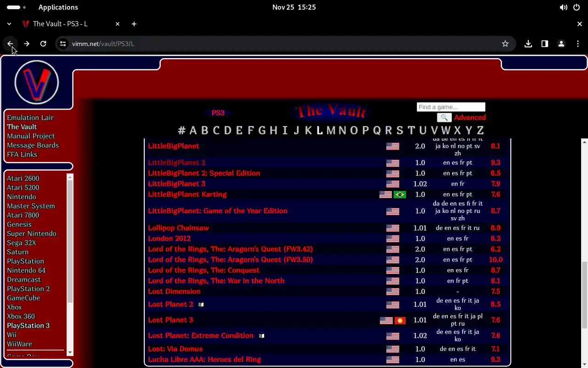Click the US flag on London 2012 row

pos(393,239)
